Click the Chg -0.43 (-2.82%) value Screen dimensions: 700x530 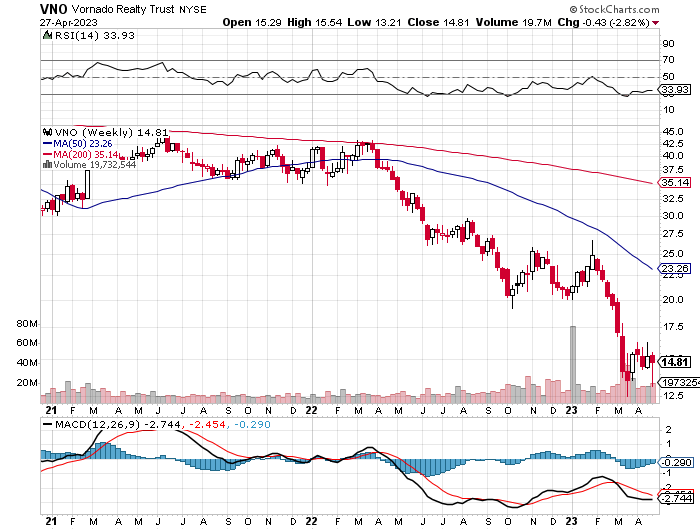pos(603,22)
